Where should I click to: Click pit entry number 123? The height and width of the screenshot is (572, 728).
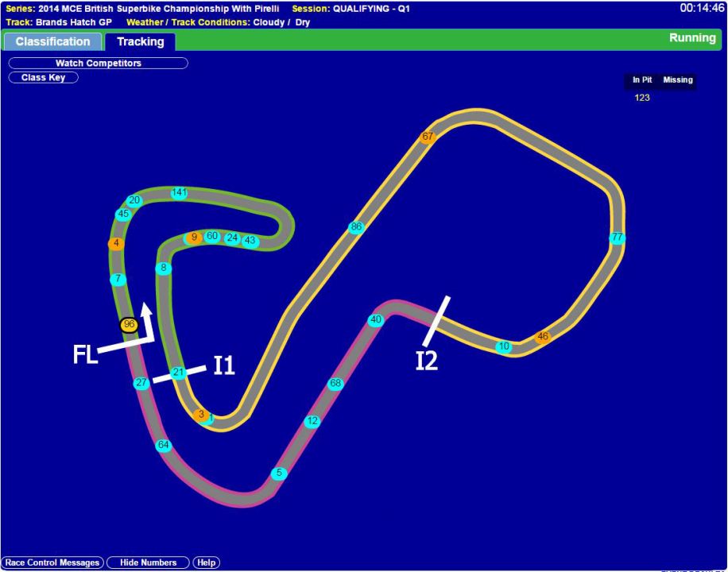click(642, 98)
